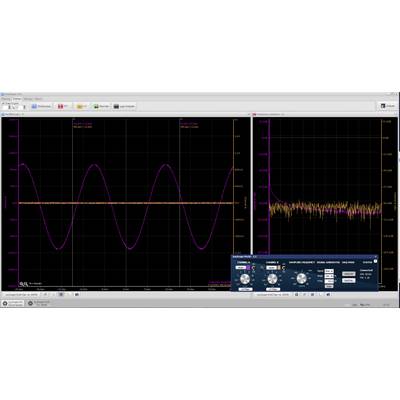The image size is (400, 400).
Task: Click the zoom magnifier icon in oscilloscope plot
Action: (x=23, y=284)
